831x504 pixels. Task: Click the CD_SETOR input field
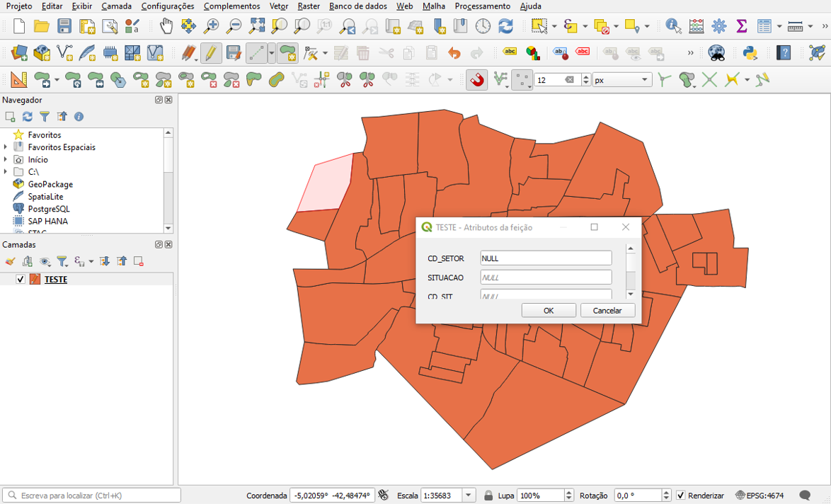[545, 258]
